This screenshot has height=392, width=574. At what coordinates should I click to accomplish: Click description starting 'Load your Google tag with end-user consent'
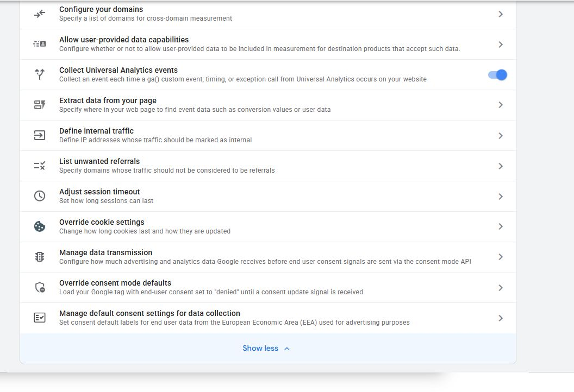(211, 292)
